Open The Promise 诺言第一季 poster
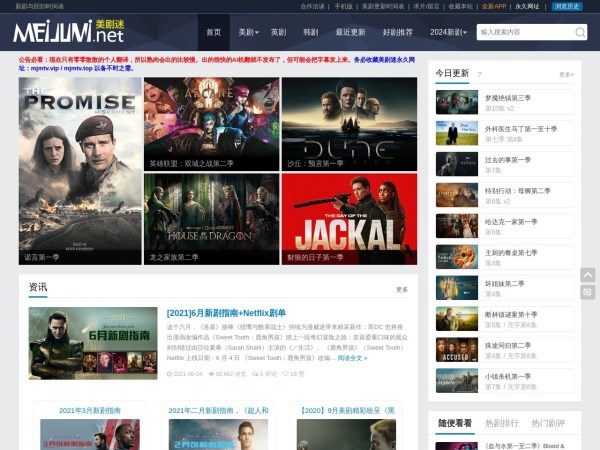600x450 pixels. [80, 171]
